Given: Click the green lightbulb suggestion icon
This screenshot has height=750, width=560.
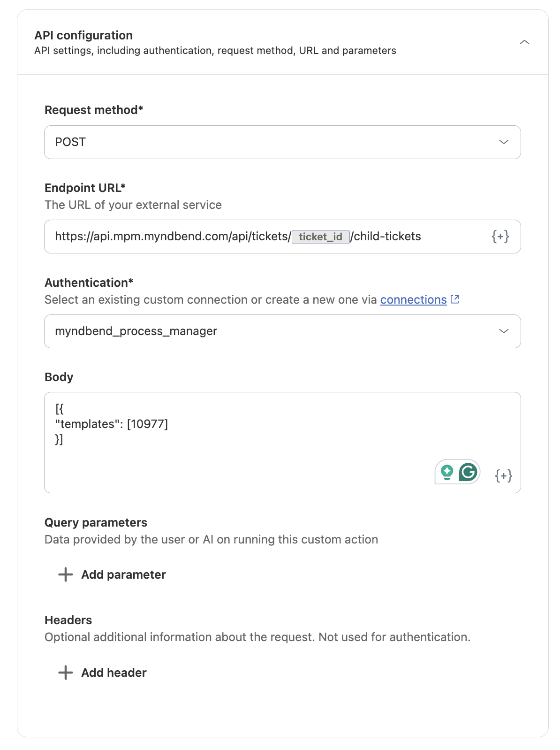Looking at the screenshot, I should (447, 472).
